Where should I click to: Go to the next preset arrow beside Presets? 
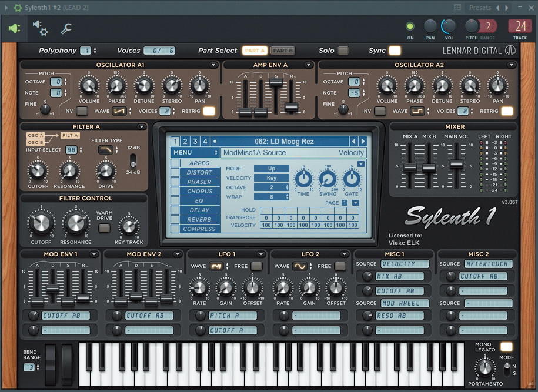coord(507,8)
